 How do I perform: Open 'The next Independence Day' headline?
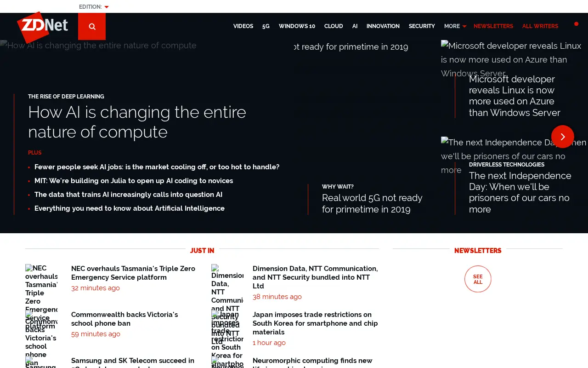coord(520,192)
